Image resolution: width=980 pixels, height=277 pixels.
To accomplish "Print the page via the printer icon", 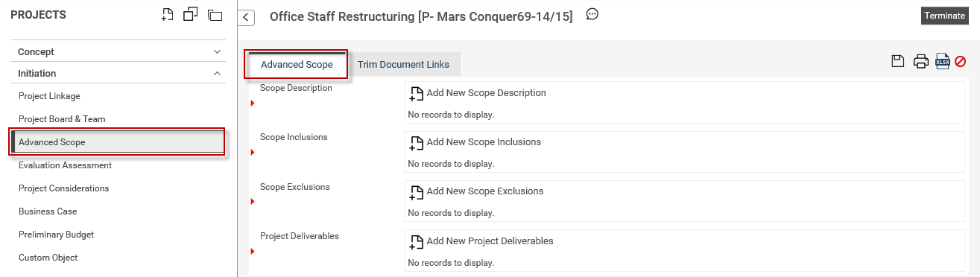I will click(x=921, y=62).
